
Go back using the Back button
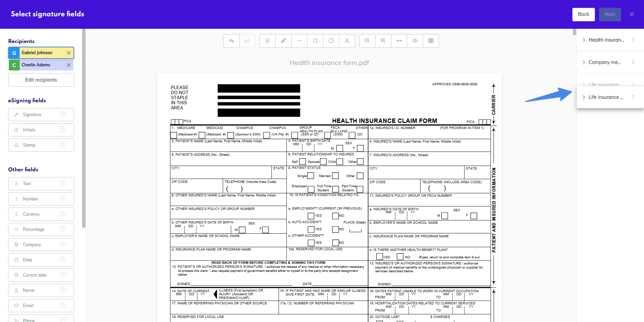pyautogui.click(x=583, y=14)
